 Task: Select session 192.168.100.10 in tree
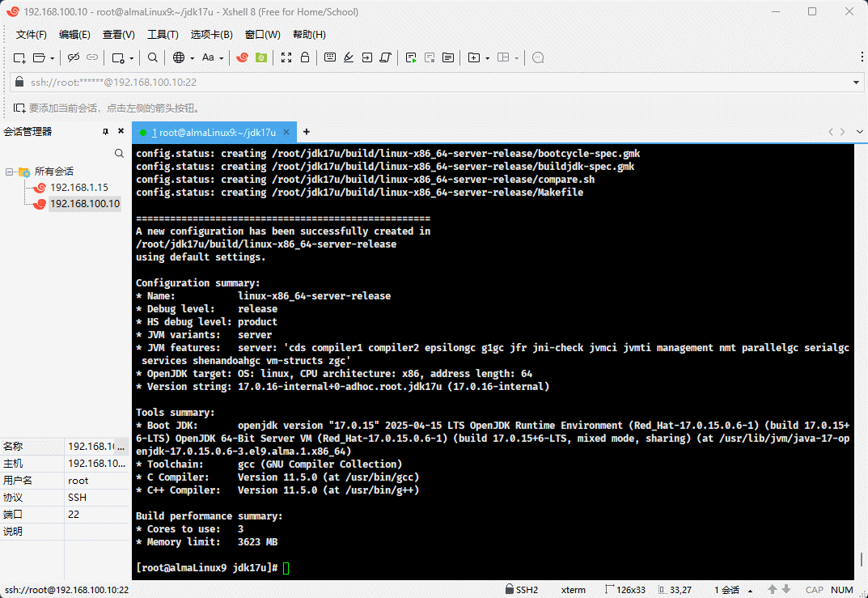[x=85, y=204]
